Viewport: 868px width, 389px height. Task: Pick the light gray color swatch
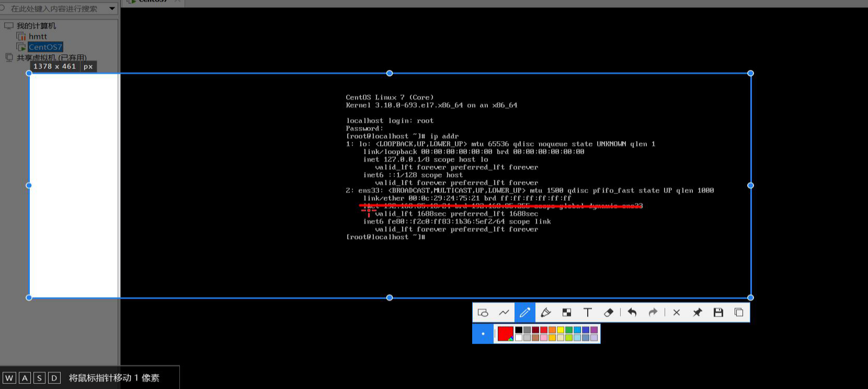527,338
